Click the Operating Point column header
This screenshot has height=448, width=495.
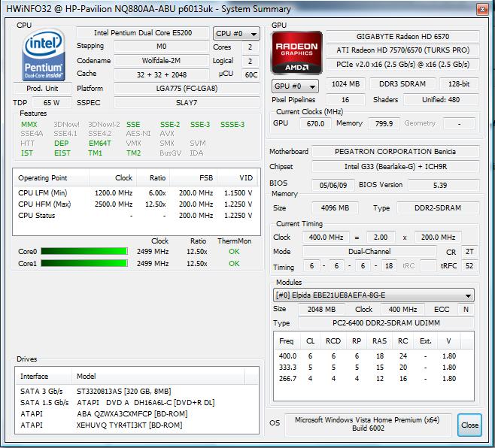[51, 178]
